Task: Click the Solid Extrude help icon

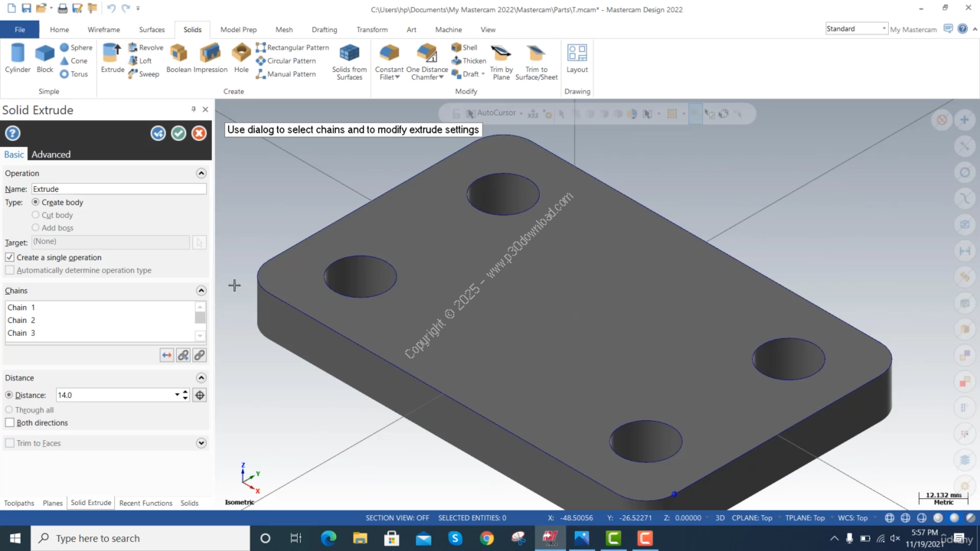Action: [12, 133]
